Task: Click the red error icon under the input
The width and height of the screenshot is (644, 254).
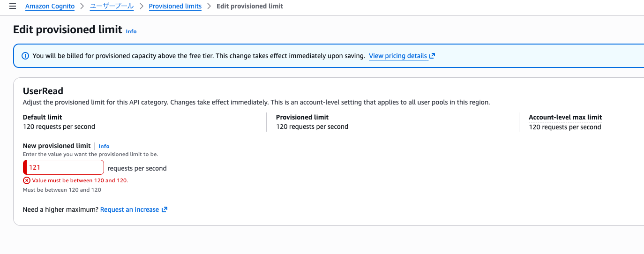Action: tap(27, 180)
